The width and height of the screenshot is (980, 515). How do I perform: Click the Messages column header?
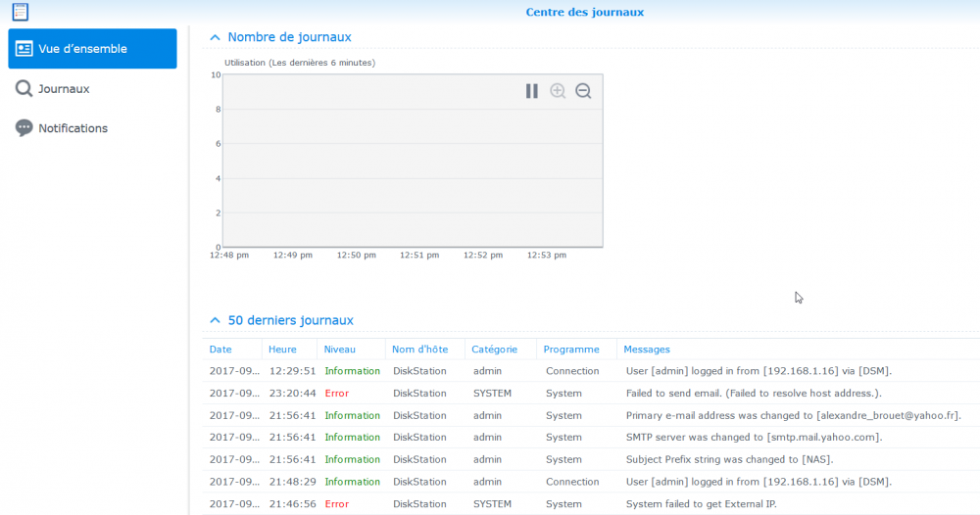pyautogui.click(x=647, y=350)
